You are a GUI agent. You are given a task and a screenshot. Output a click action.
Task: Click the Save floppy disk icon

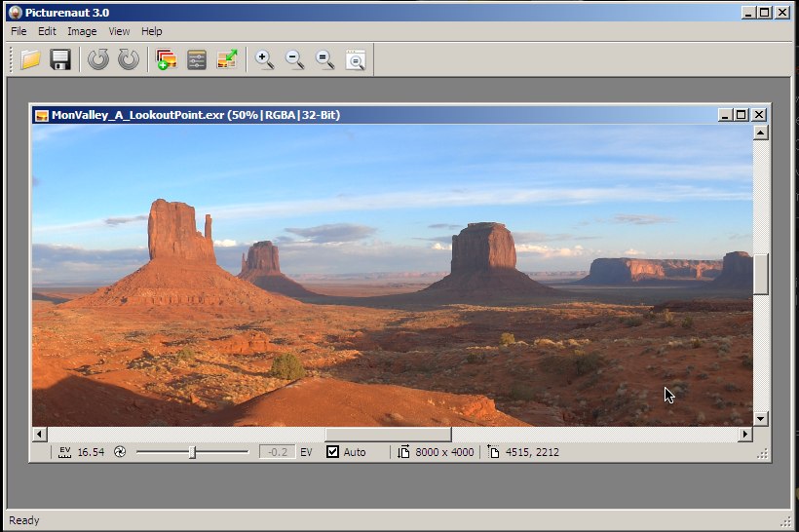click(60, 60)
